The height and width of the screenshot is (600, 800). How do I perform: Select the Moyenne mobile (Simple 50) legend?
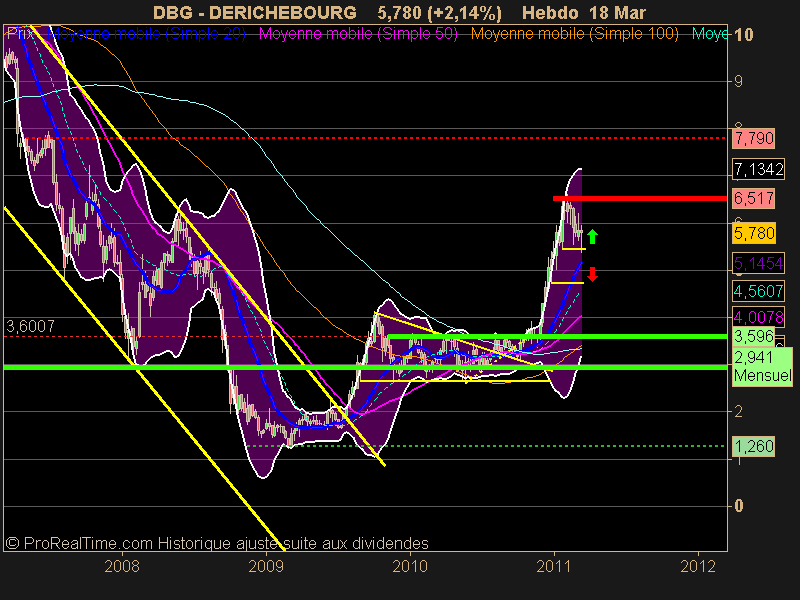click(x=358, y=34)
